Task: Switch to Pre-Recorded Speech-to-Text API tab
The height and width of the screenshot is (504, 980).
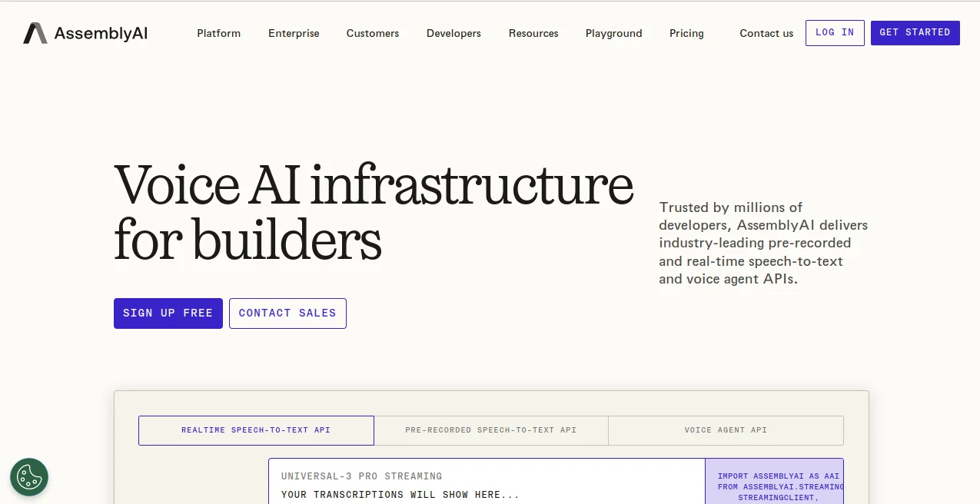Action: point(491,430)
